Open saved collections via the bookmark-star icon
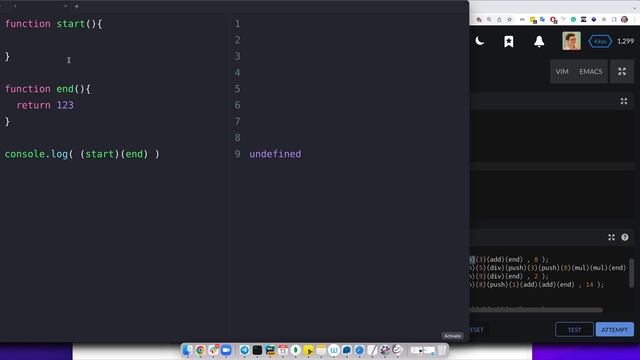Screen dimensions: 640x360 pyautogui.click(x=509, y=41)
